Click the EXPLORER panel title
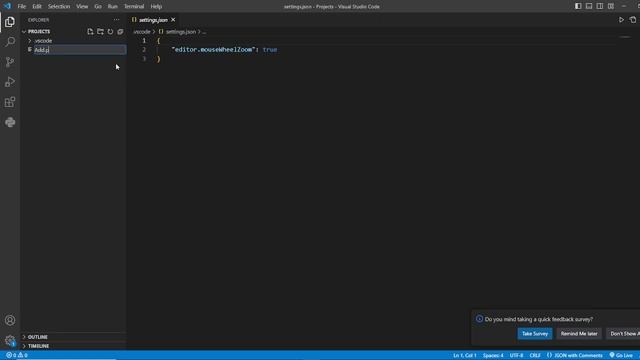 pyautogui.click(x=38, y=20)
